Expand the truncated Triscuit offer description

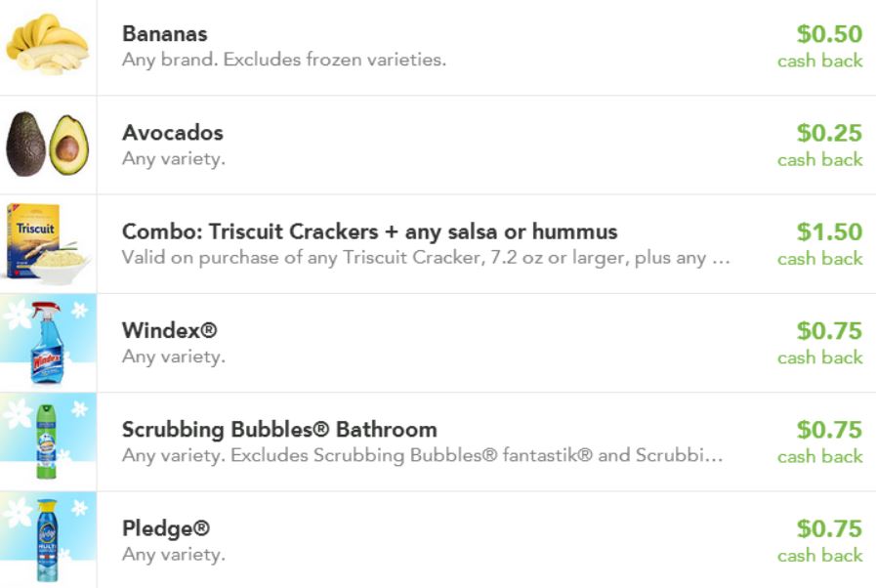coord(425,258)
